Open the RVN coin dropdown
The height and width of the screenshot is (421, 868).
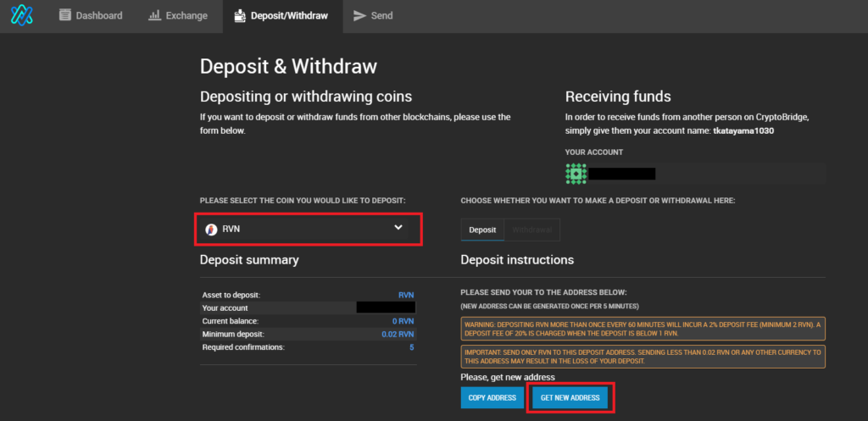[304, 229]
